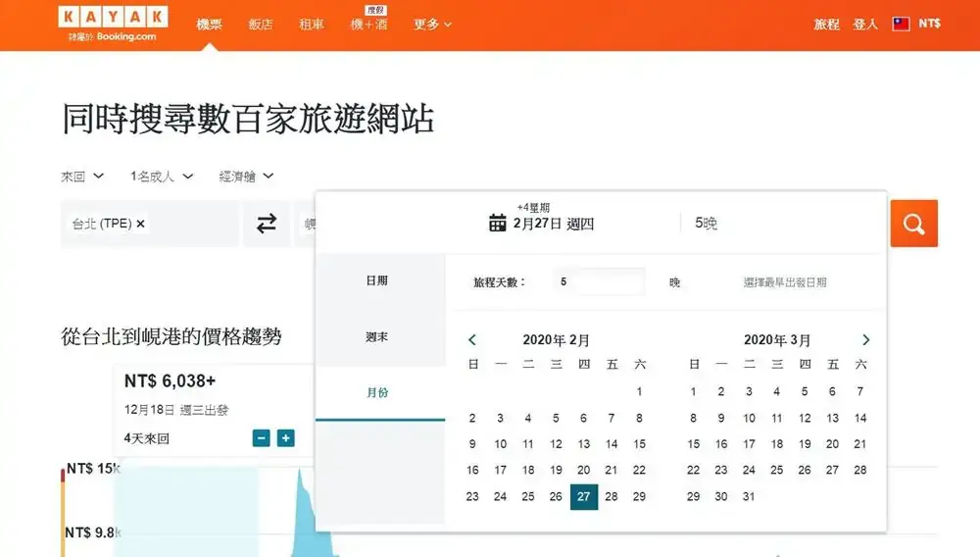Click the 登入 sign-in link
The width and height of the screenshot is (980, 557).
click(x=865, y=24)
